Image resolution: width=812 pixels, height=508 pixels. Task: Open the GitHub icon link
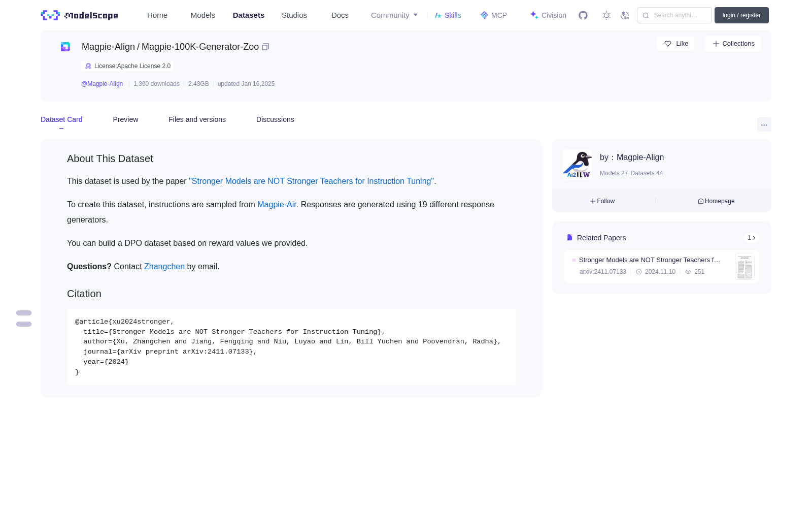583,15
